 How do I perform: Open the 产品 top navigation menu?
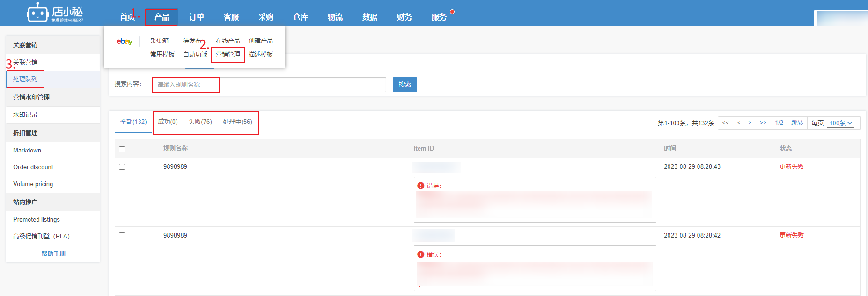tap(162, 17)
